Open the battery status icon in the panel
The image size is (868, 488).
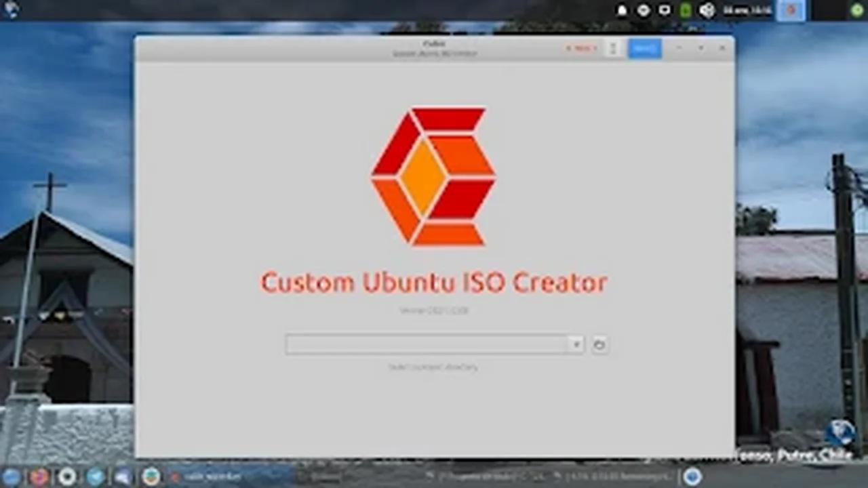pyautogui.click(x=684, y=10)
